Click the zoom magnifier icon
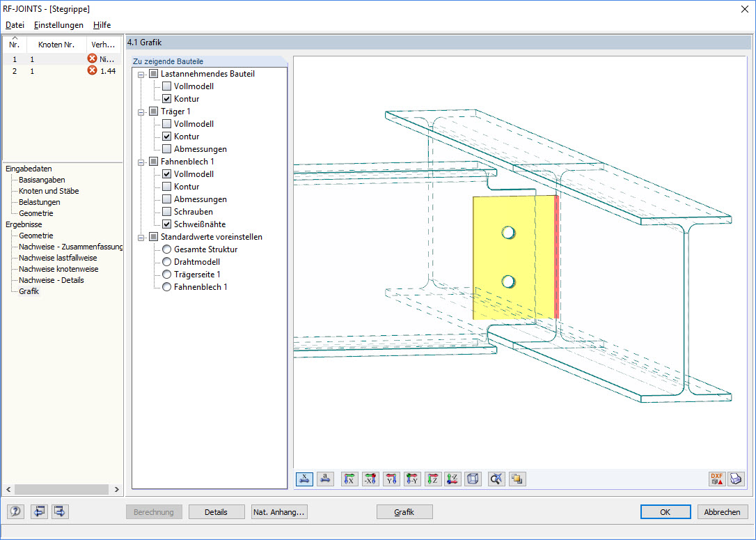This screenshot has height=540, width=756. [496, 479]
